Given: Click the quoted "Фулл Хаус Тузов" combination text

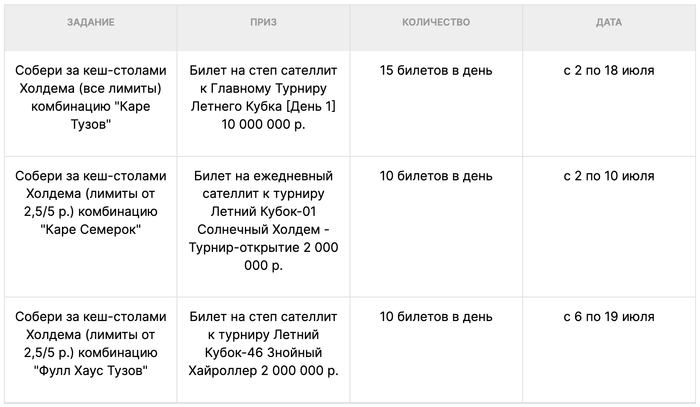Looking at the screenshot, I should point(91,371).
